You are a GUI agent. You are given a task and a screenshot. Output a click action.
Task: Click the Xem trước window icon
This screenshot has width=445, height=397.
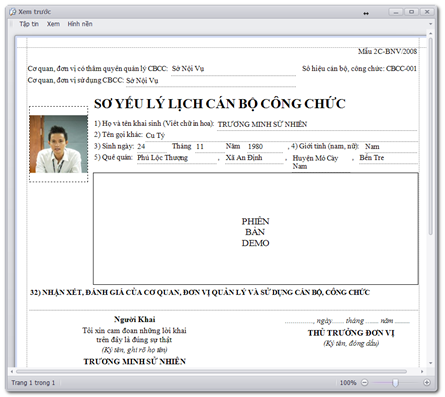pyautogui.click(x=13, y=12)
